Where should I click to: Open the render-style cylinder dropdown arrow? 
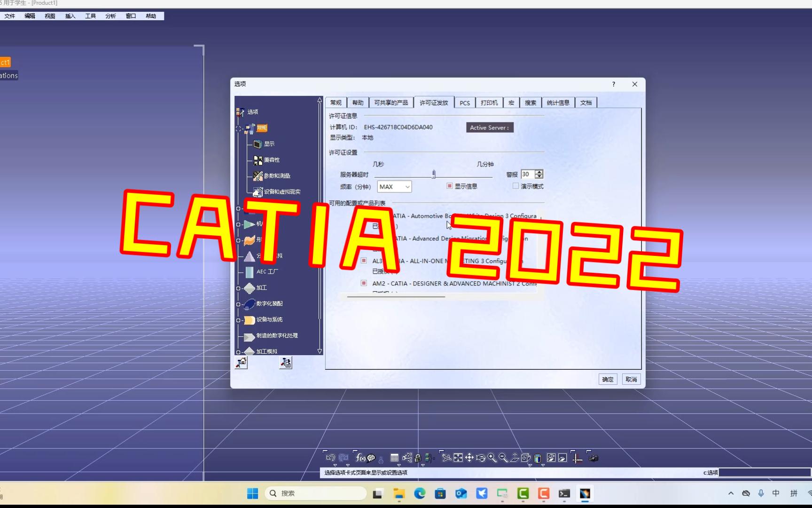pyautogui.click(x=543, y=465)
